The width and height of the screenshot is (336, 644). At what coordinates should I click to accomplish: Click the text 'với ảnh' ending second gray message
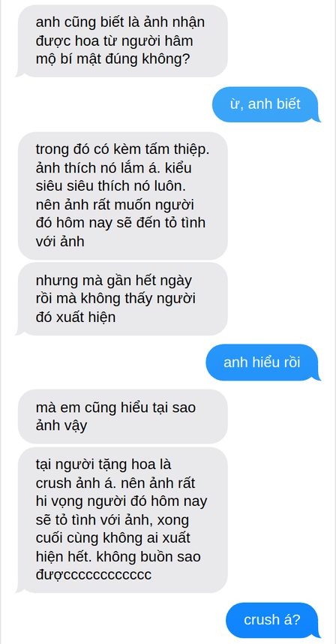point(60,242)
